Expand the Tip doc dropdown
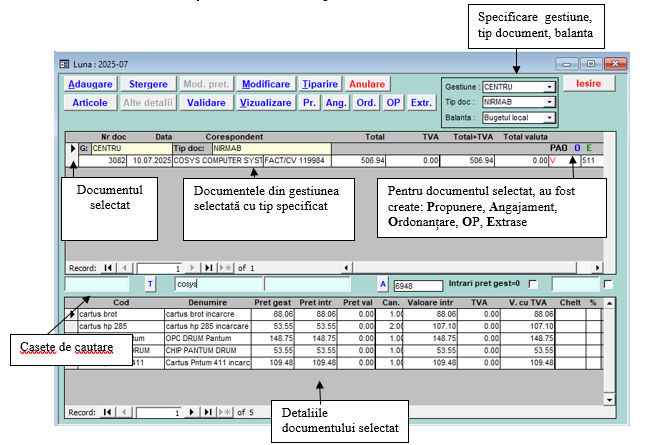 tap(549, 101)
